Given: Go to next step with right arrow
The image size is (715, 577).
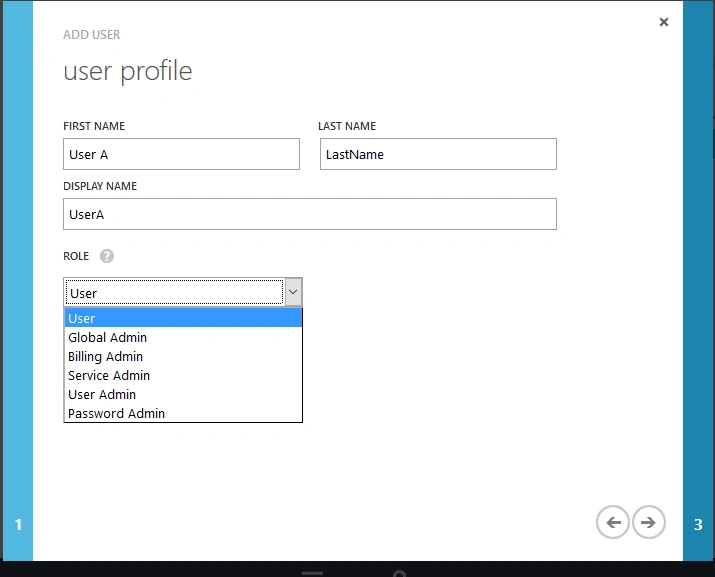Looking at the screenshot, I should click(x=648, y=522).
